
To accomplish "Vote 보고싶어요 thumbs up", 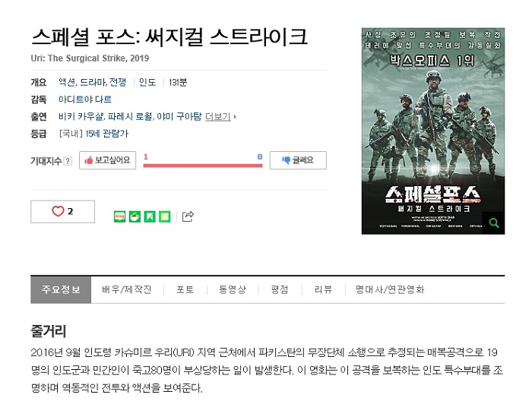I will tap(108, 160).
